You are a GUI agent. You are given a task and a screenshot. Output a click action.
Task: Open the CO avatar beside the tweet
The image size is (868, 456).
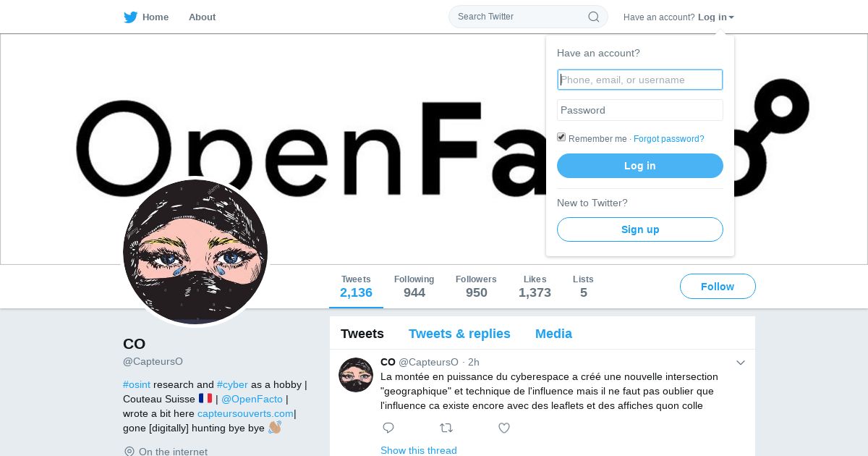click(x=356, y=375)
